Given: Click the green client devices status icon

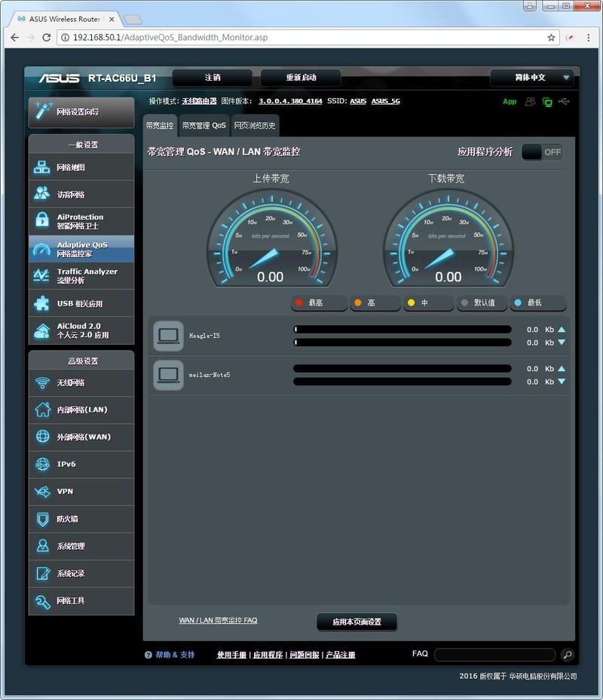Looking at the screenshot, I should click(547, 102).
